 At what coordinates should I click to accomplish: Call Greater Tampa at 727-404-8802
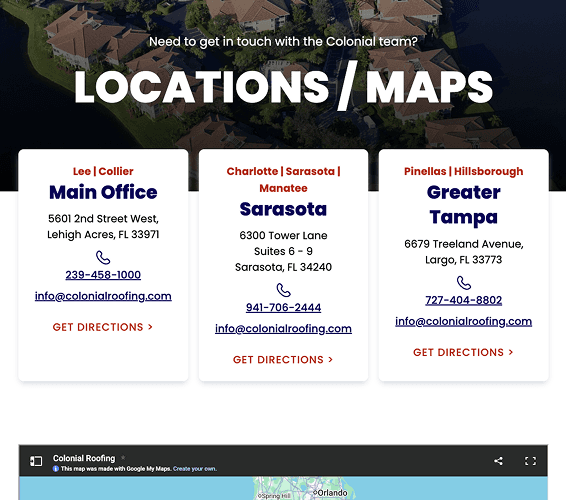click(x=463, y=300)
